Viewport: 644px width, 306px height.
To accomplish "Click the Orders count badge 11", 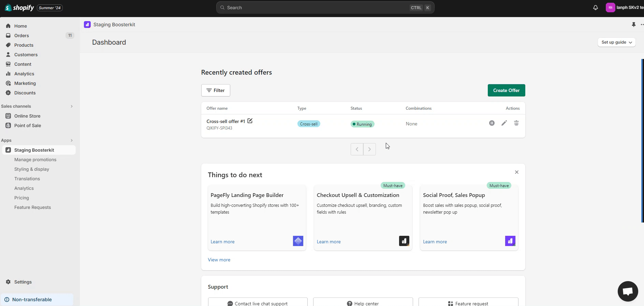I will 70,35.
